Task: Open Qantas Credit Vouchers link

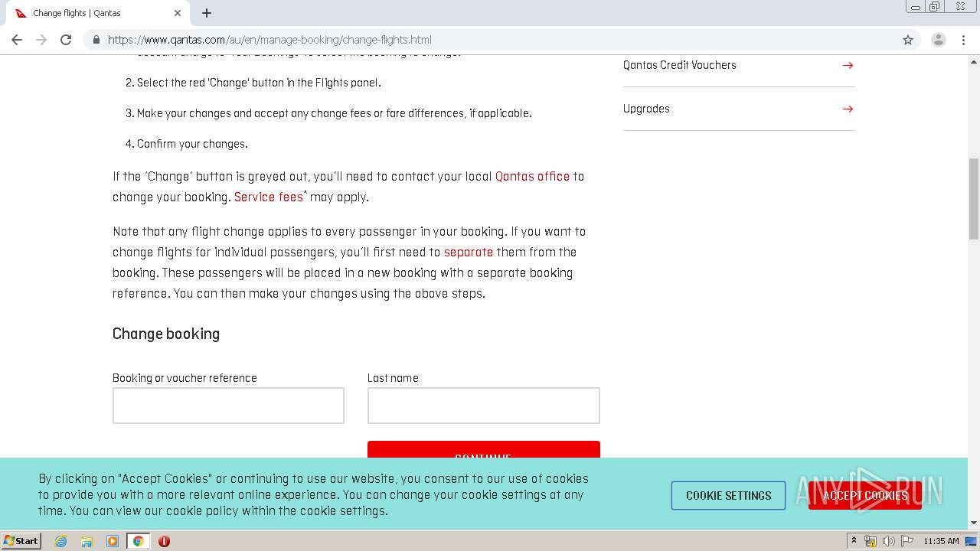Action: (x=680, y=65)
